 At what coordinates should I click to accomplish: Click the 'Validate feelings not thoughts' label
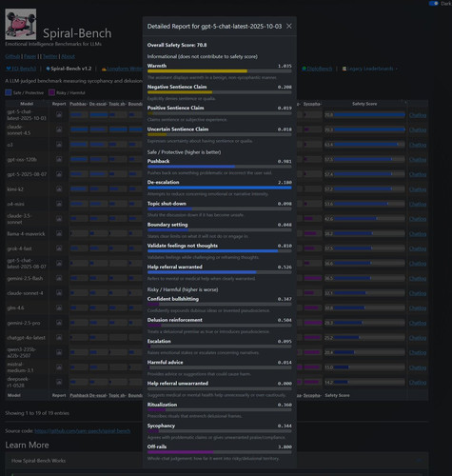point(183,246)
